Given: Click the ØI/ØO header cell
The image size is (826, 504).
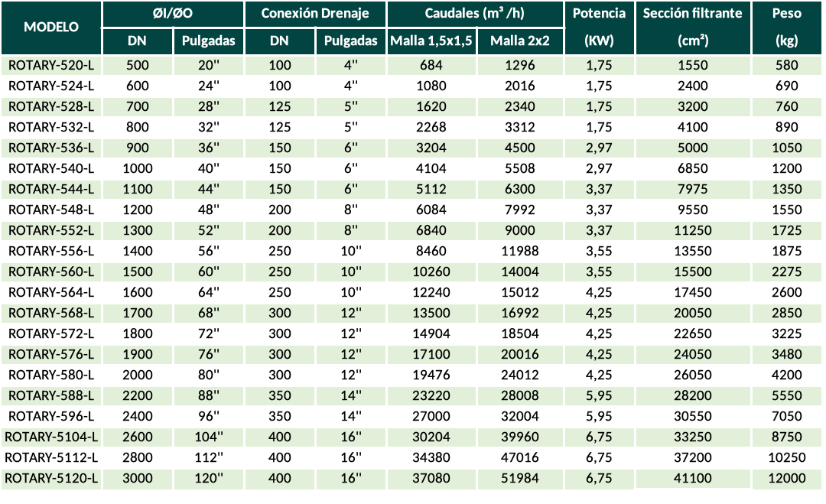Looking at the screenshot, I should coord(173,14).
